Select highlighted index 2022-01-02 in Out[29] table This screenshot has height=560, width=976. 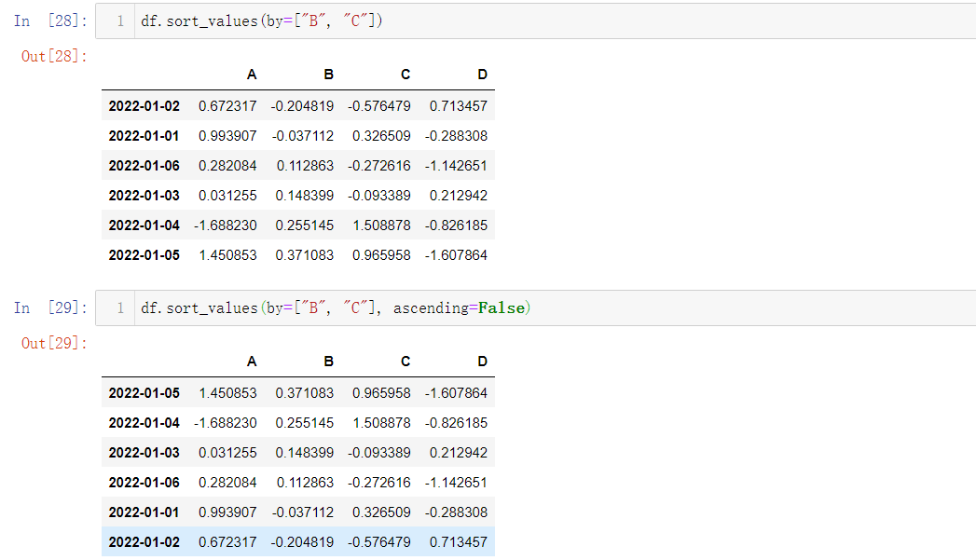(x=144, y=542)
